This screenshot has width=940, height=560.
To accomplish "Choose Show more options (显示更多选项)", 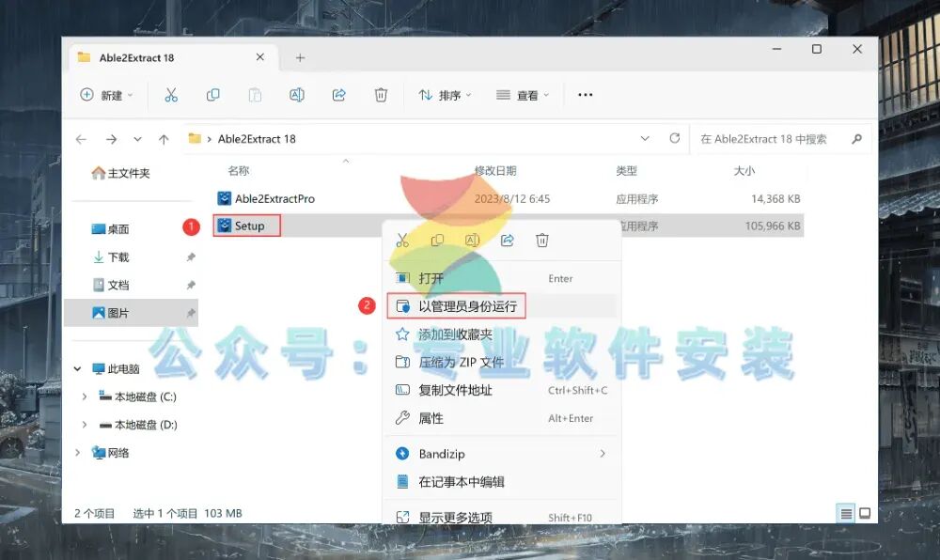I will pos(502,517).
